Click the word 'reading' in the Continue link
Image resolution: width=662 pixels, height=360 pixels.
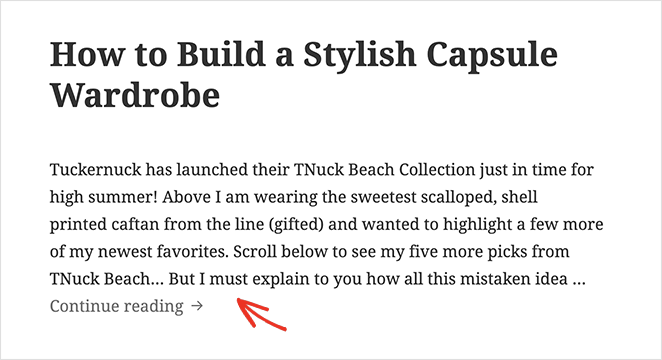pyautogui.click(x=154, y=307)
